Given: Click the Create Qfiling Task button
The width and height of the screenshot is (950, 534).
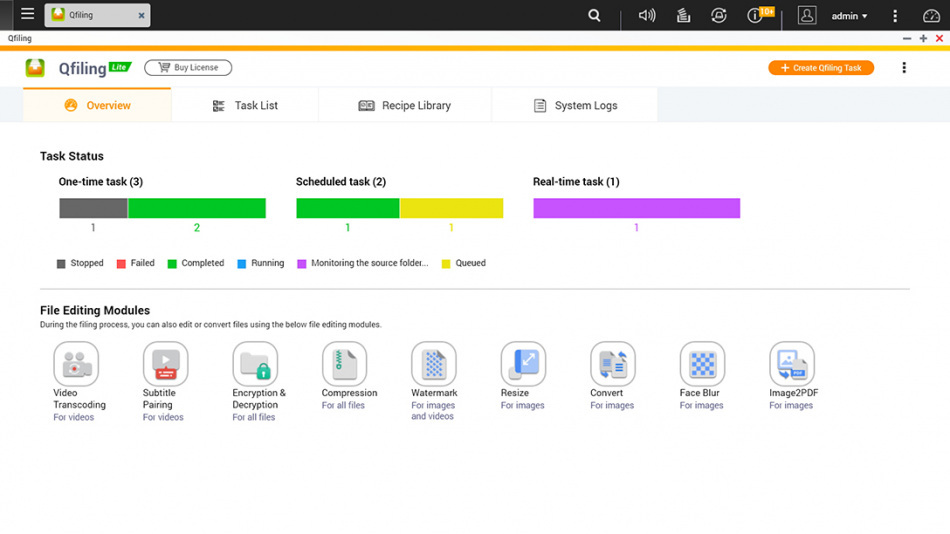Looking at the screenshot, I should [821, 68].
